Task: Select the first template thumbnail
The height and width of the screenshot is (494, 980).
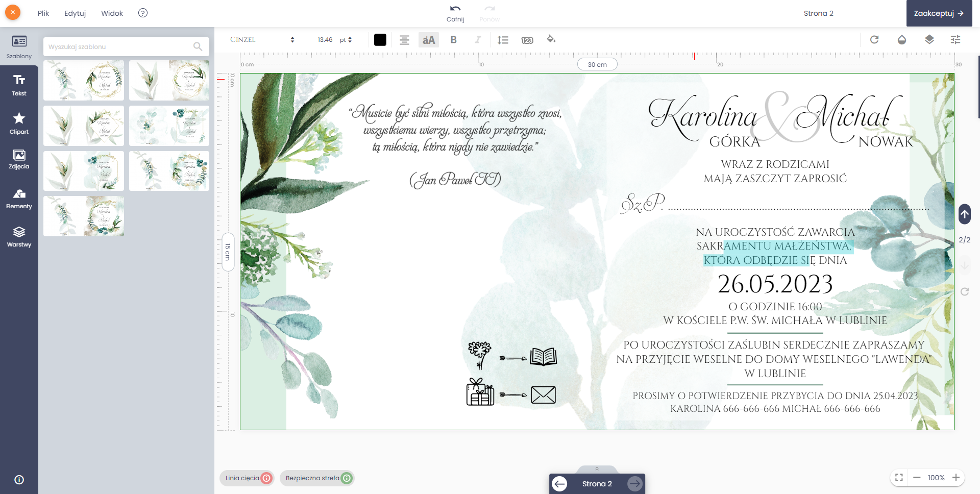Action: pyautogui.click(x=84, y=80)
